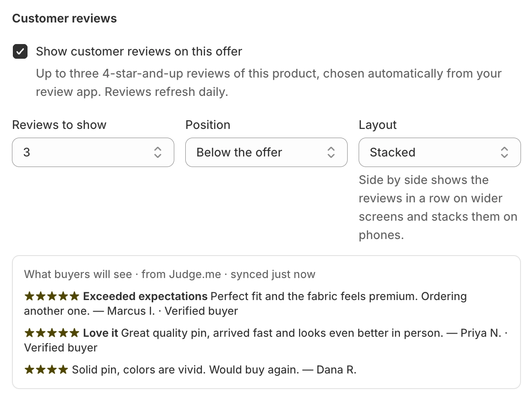Click the What buyers will see caption
This screenshot has width=532, height=401.
170,274
